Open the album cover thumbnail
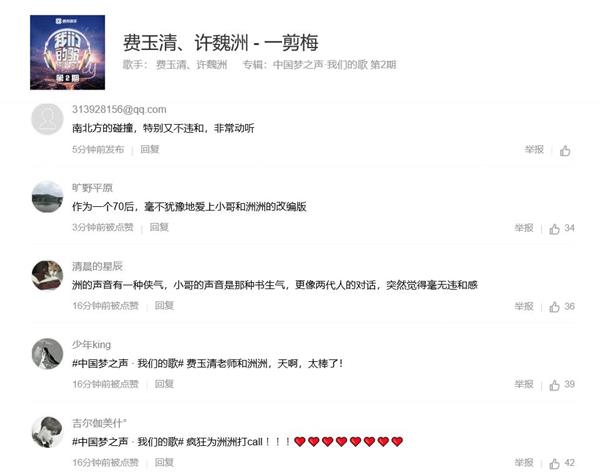This screenshot has width=600, height=475. click(67, 52)
